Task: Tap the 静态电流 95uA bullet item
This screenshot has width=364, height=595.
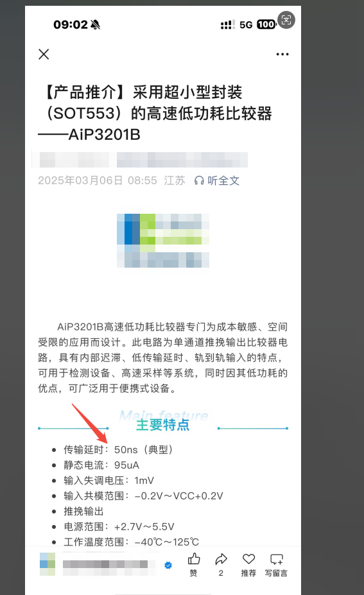Action: click(101, 465)
